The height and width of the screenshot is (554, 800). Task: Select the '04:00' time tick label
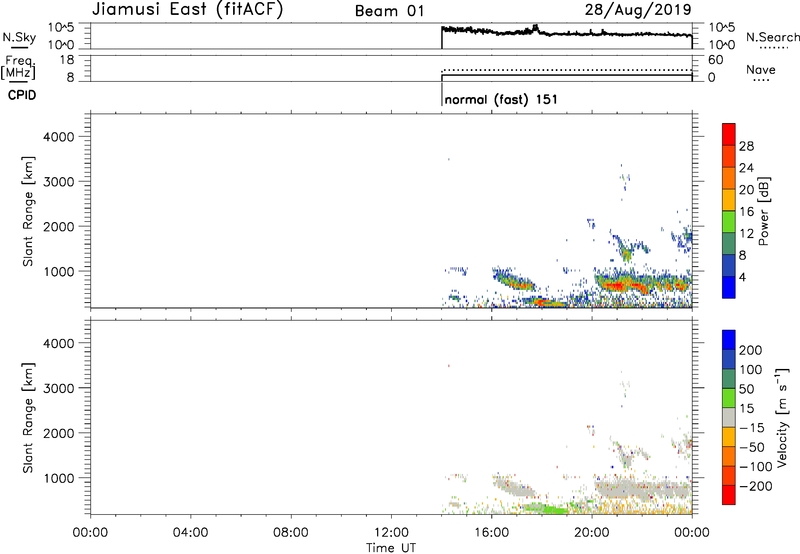coord(190,533)
